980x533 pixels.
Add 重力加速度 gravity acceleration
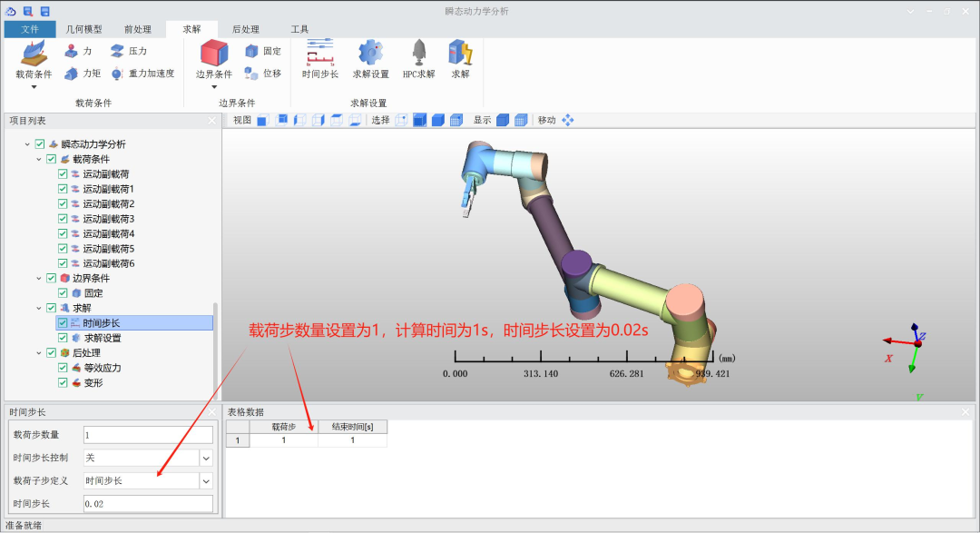143,74
